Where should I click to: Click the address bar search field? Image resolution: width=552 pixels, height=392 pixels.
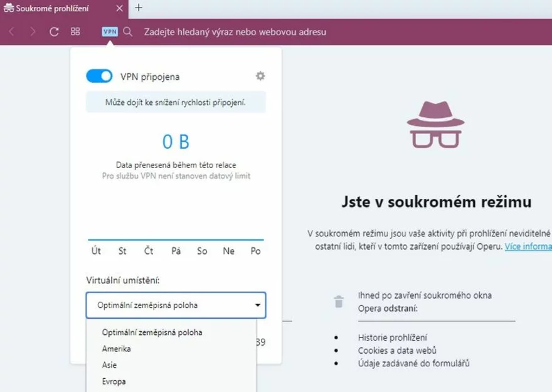(235, 32)
